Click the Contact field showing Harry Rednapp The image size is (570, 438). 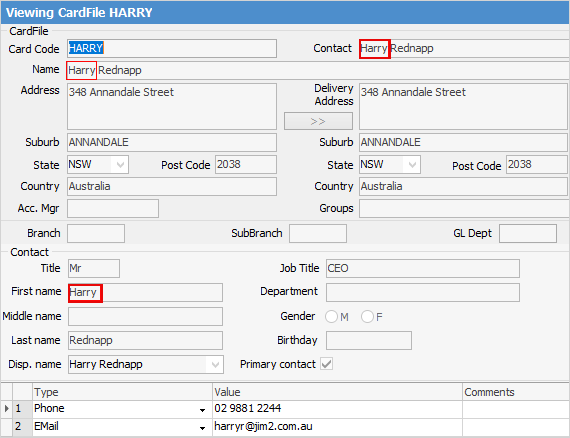pyautogui.click(x=464, y=48)
